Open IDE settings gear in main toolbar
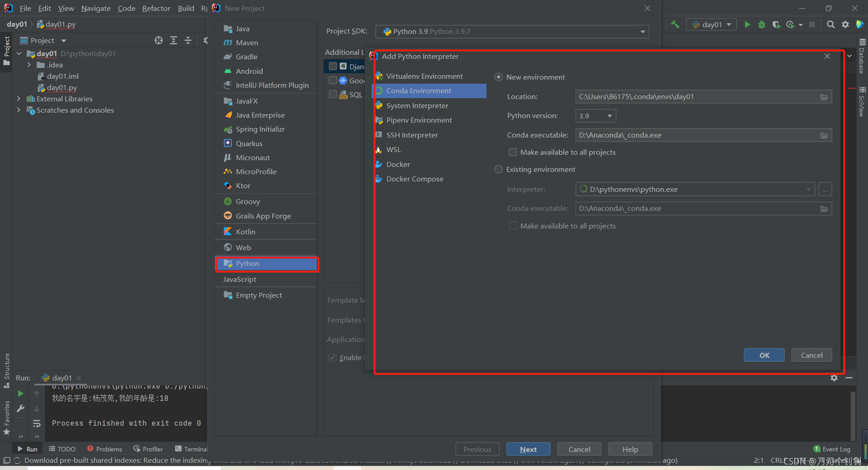Image resolution: width=868 pixels, height=470 pixels. point(845,24)
